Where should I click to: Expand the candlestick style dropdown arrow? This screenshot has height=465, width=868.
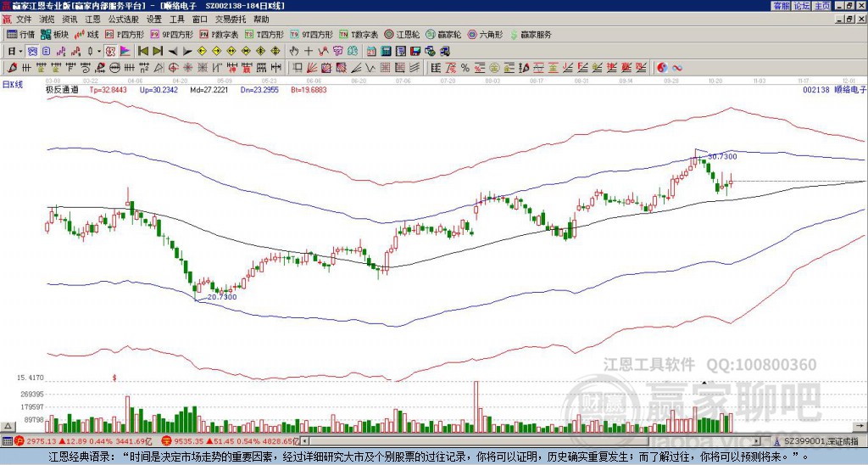click(x=99, y=52)
